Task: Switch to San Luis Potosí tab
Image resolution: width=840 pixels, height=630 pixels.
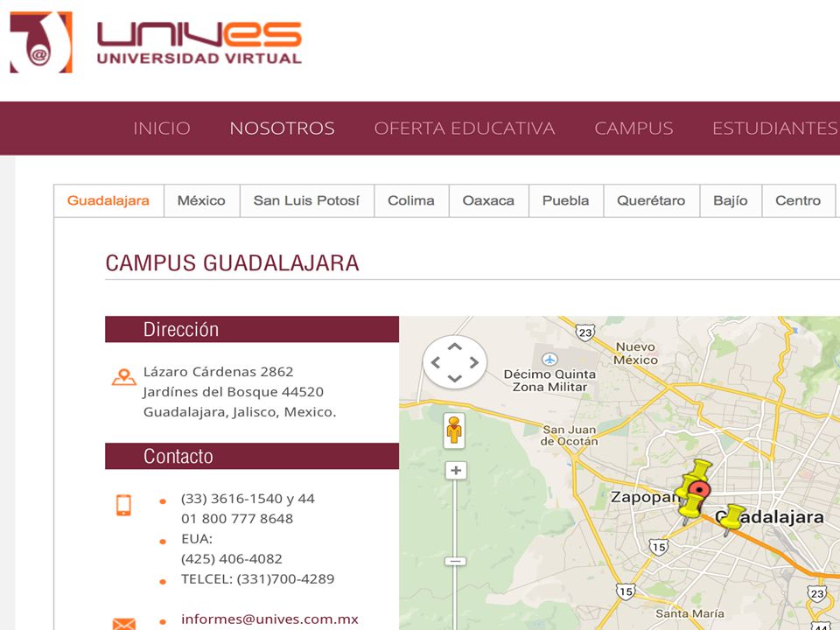Action: 306,201
